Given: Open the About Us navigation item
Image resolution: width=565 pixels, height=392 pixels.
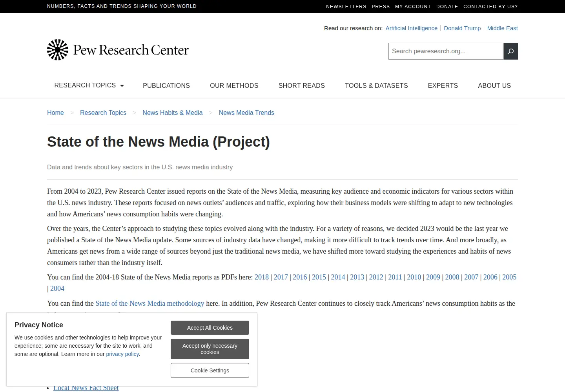Looking at the screenshot, I should 494,85.
